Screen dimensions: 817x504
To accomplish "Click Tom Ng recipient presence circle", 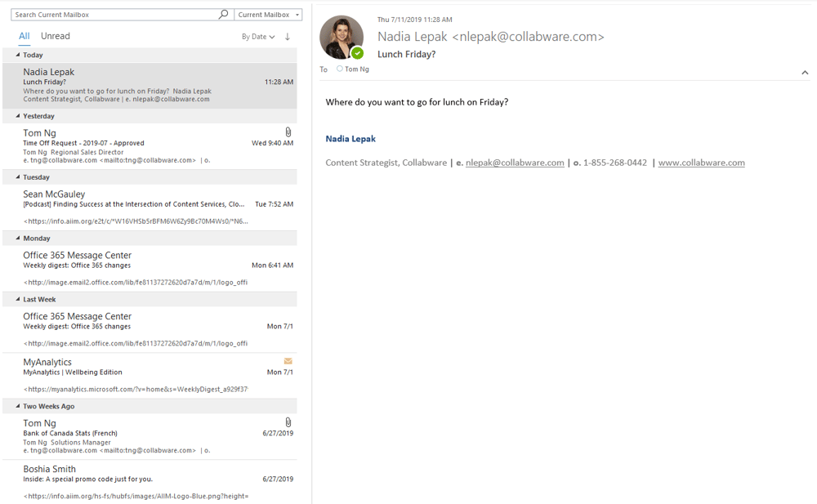I will (x=340, y=69).
